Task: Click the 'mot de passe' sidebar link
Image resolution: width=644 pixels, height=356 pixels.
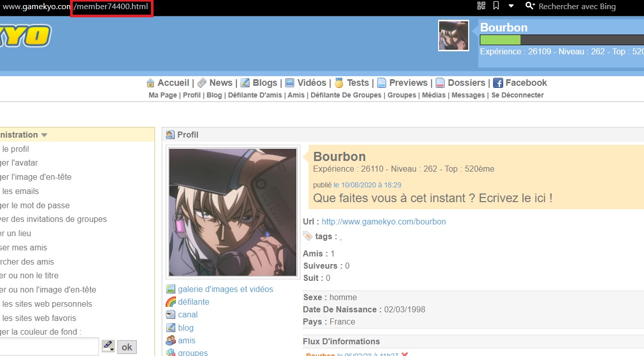Action: [35, 205]
